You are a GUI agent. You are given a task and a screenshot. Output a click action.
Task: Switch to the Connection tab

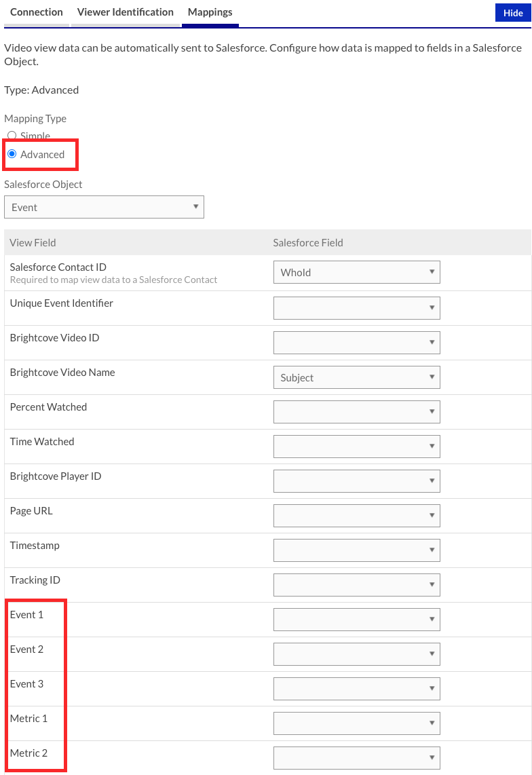click(x=37, y=12)
